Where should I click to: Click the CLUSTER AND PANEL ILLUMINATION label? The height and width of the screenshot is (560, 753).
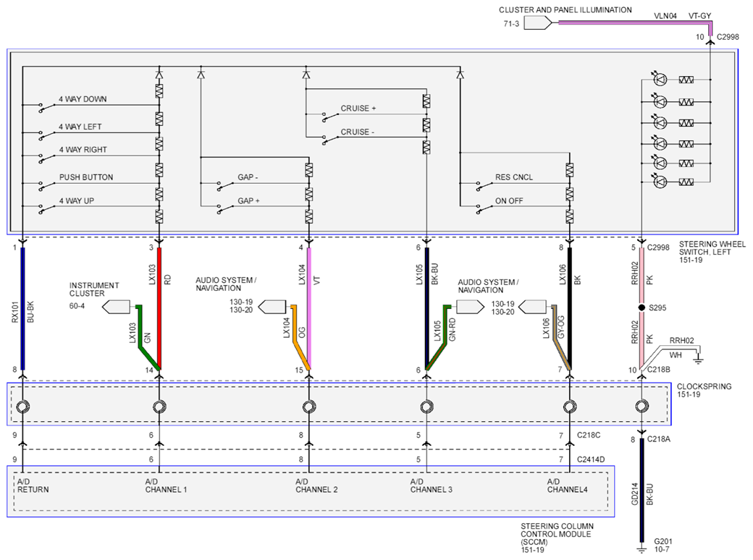click(x=565, y=9)
